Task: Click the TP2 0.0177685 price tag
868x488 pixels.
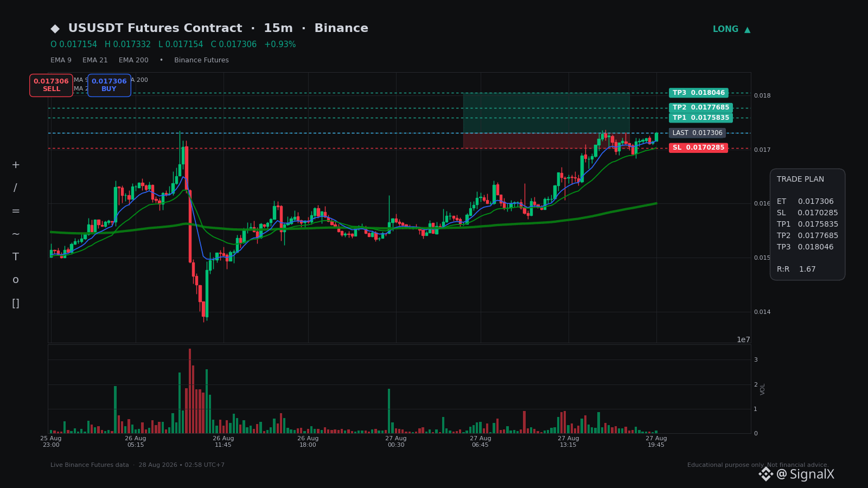Action: 701,107
